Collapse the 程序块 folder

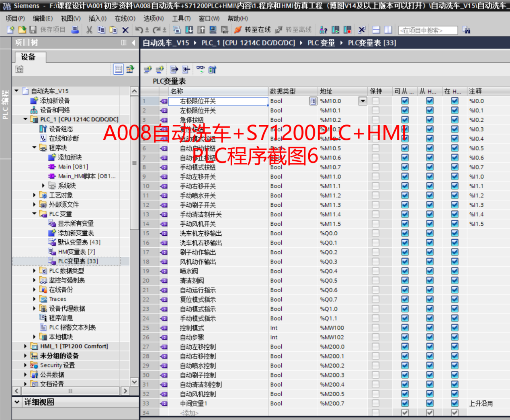34,148
